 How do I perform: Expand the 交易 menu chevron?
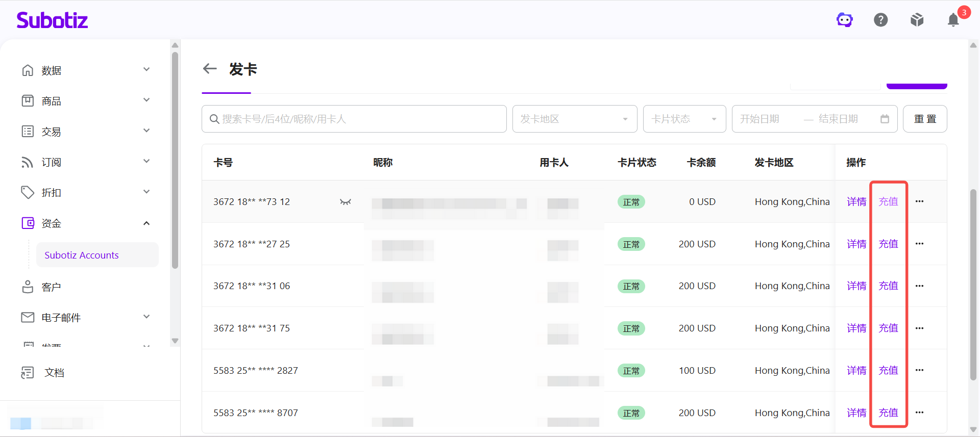pos(146,131)
